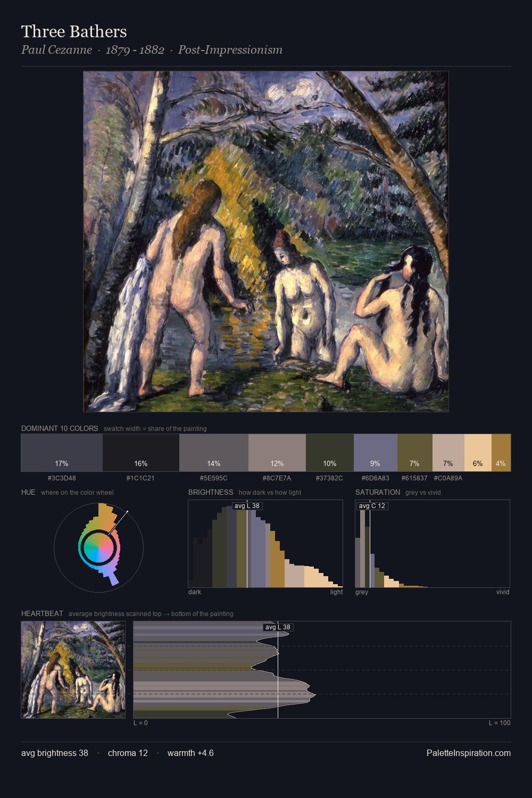
Task: Click the hex code label #C0A89A
Action: coord(448,478)
